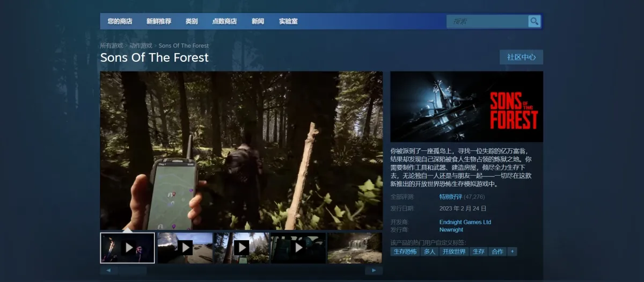Open the 类别 menu

[x=192, y=21]
